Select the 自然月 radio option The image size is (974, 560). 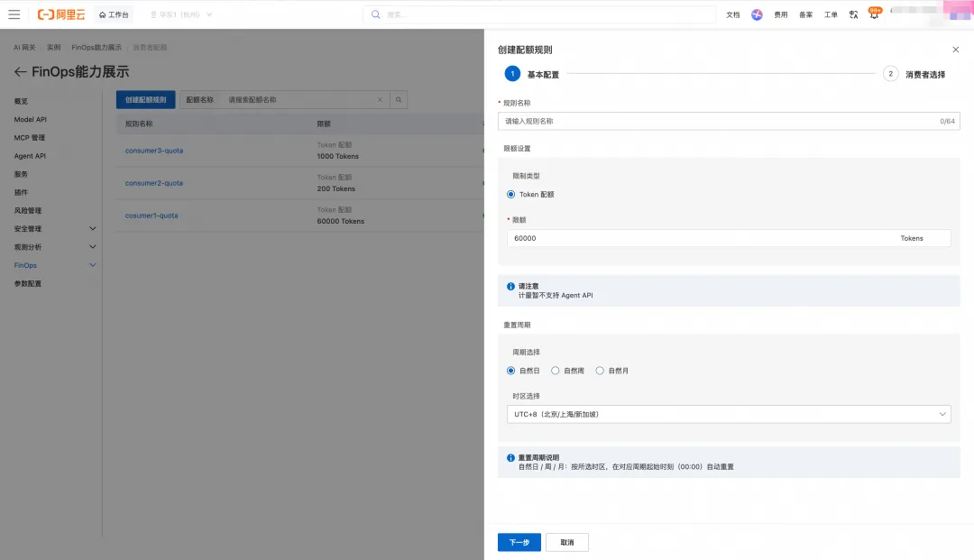tap(600, 371)
